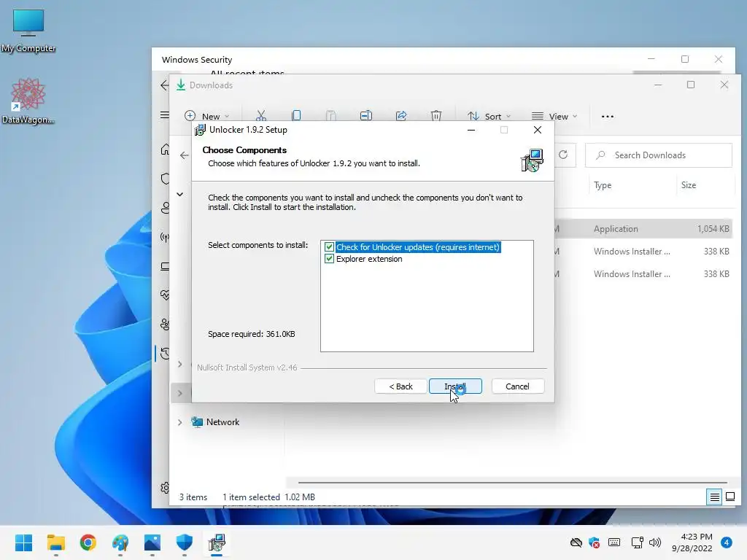
Task: Open Windows Security from the taskbar
Action: [185, 542]
